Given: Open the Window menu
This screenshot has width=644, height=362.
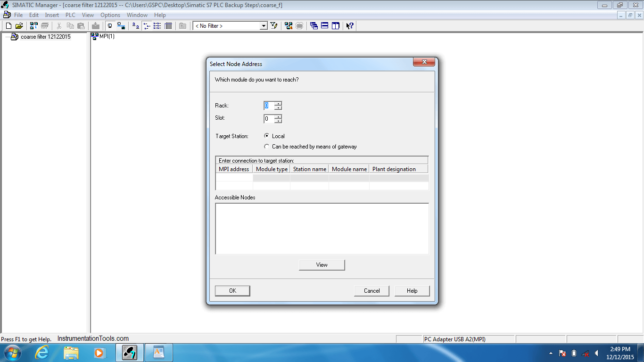Looking at the screenshot, I should pos(137,15).
